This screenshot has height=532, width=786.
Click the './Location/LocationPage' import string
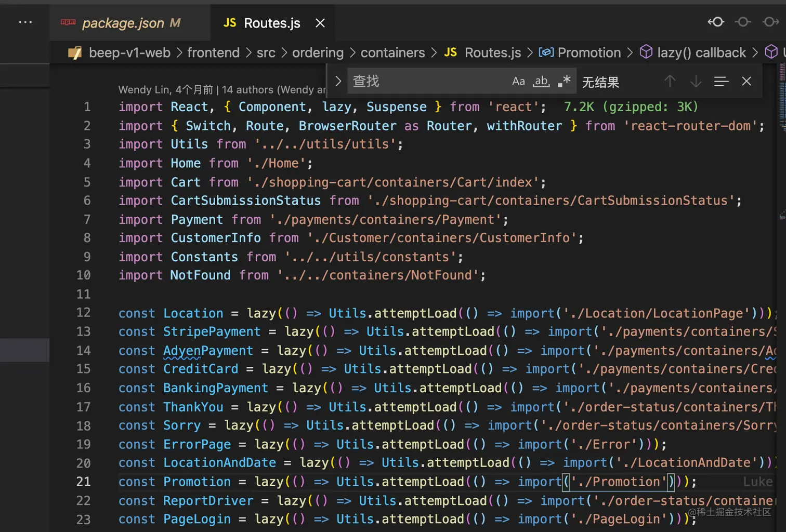click(657, 313)
